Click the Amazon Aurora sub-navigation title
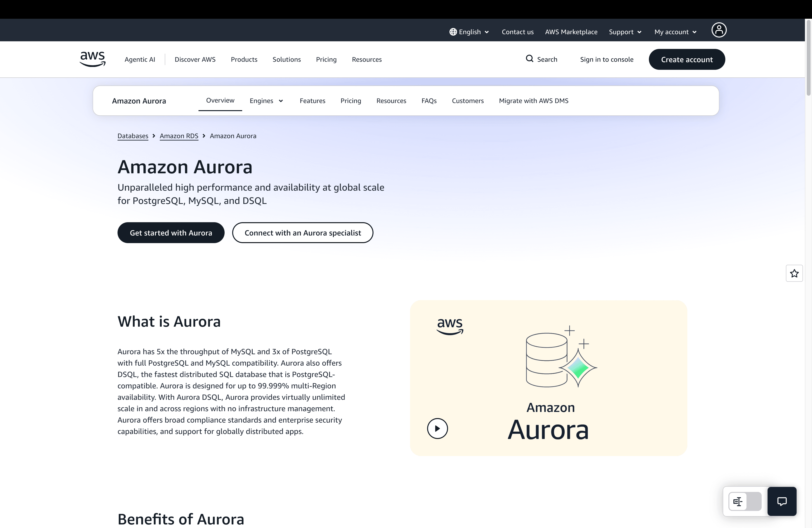The height and width of the screenshot is (528, 812). (x=139, y=101)
